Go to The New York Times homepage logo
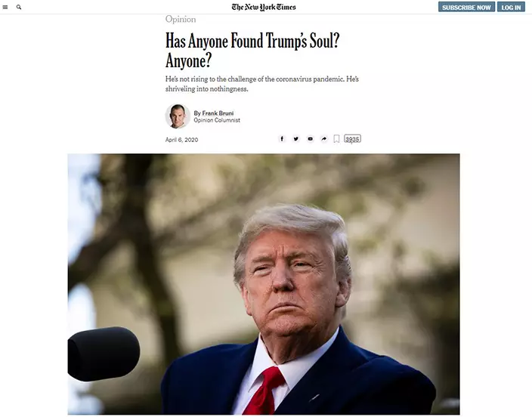 [264, 7]
